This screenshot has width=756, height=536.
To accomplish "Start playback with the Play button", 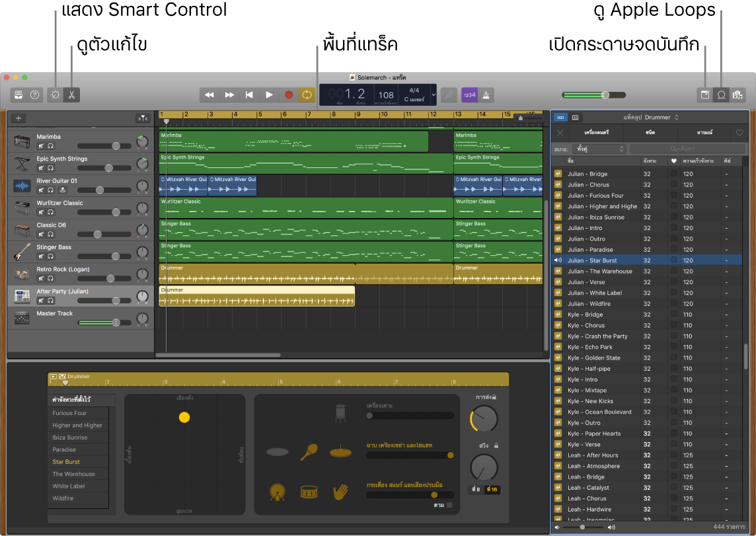I will tap(269, 95).
